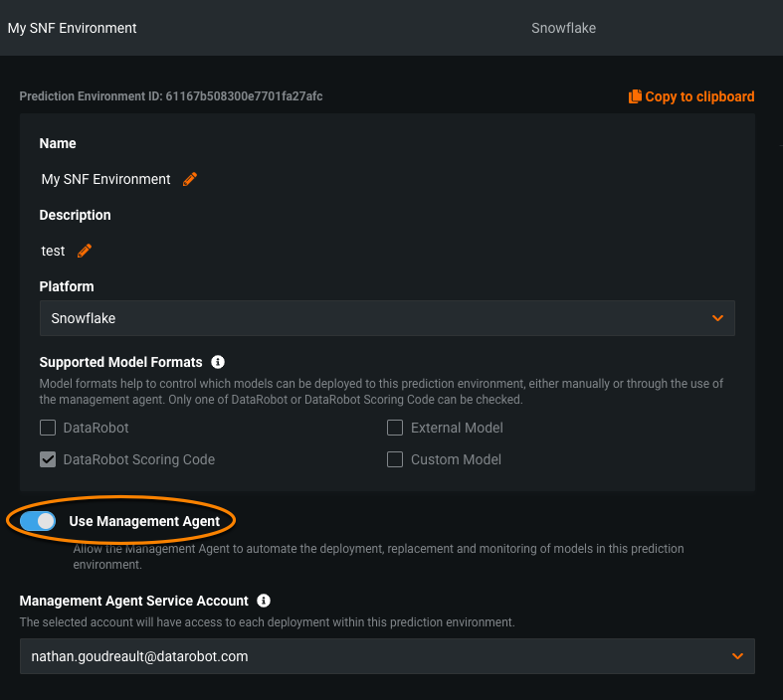Click the Prediction Environment ID text

click(171, 96)
